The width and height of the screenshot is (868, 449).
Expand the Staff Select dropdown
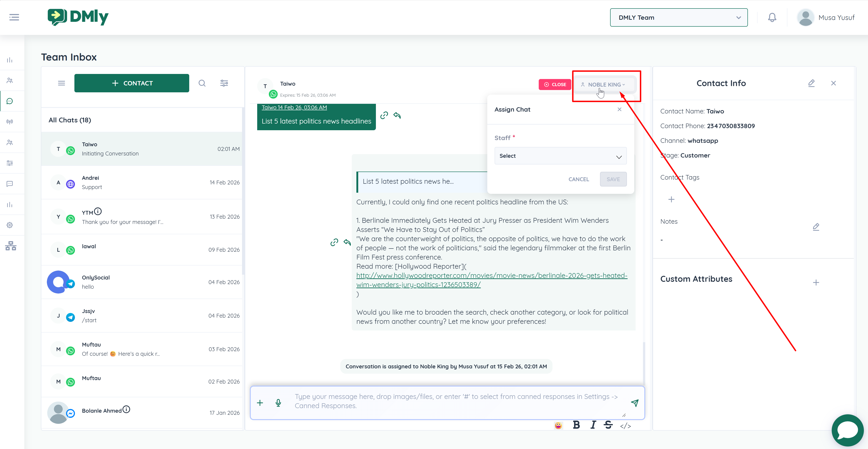pos(560,156)
